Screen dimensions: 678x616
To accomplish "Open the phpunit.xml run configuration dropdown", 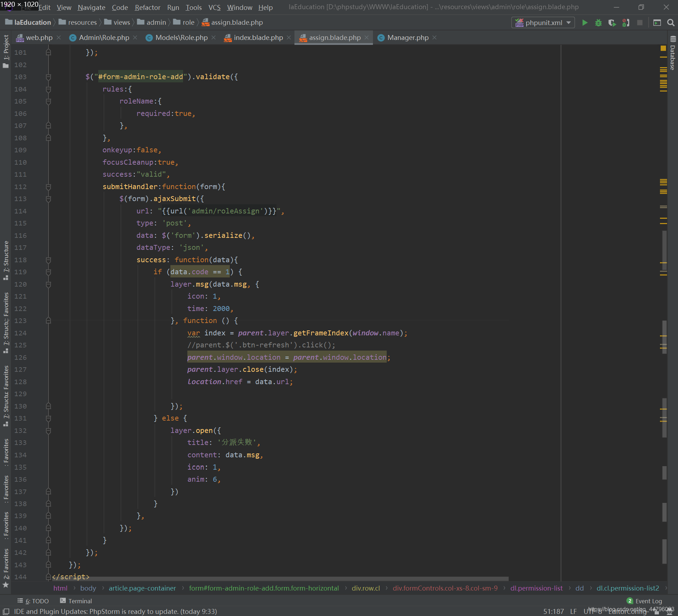I will tap(543, 23).
